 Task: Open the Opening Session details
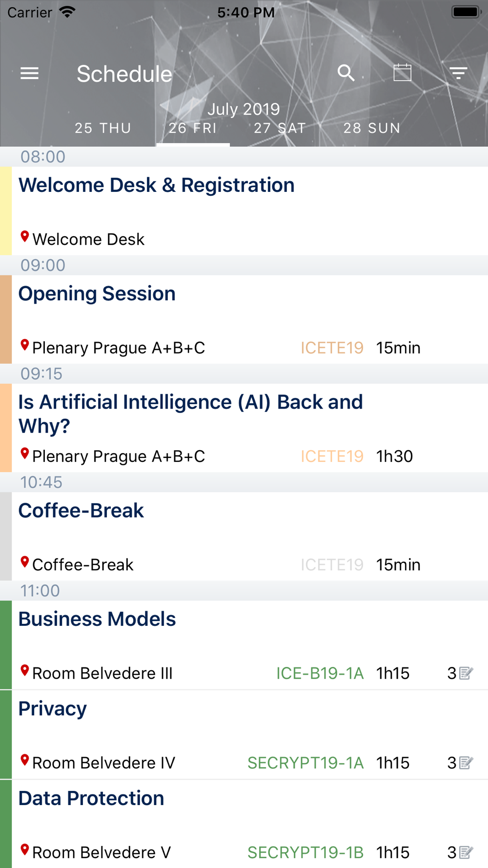[x=97, y=294]
